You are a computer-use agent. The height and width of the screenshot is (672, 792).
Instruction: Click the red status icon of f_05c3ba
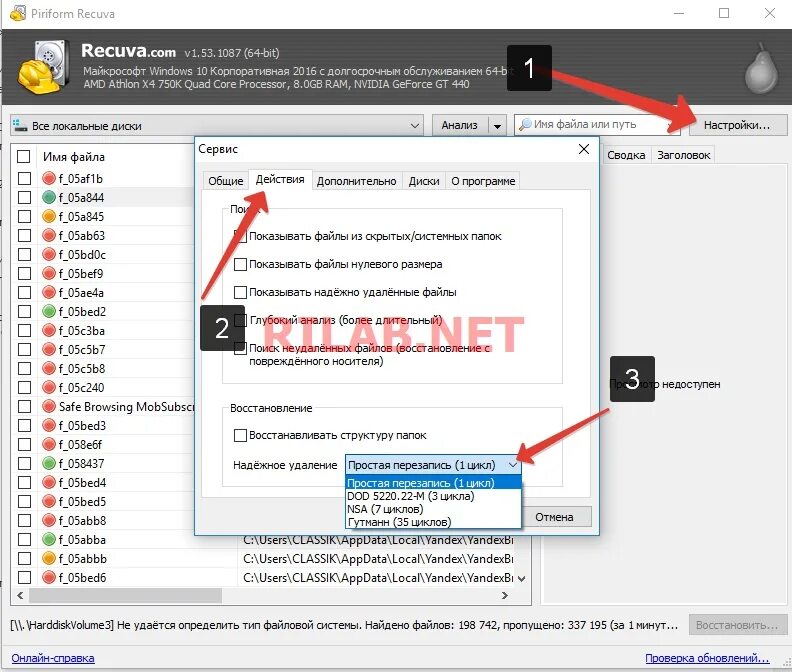coord(48,330)
